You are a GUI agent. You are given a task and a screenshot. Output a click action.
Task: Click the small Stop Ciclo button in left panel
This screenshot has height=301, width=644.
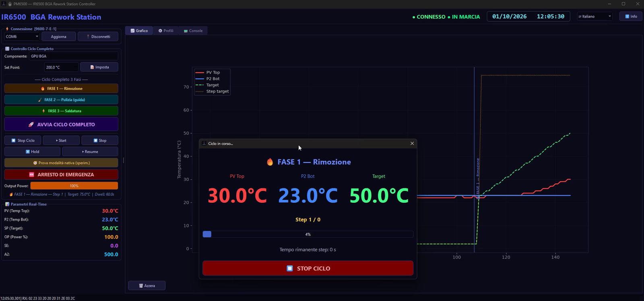point(23,140)
